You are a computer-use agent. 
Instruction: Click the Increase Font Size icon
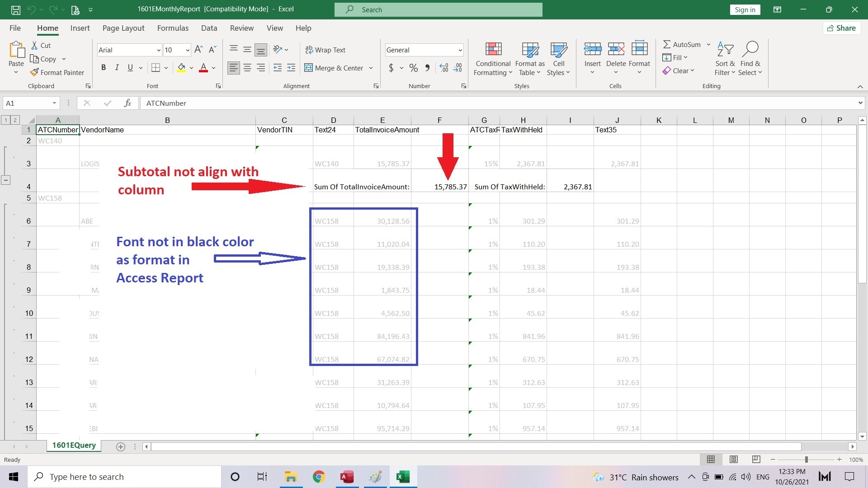[198, 50]
